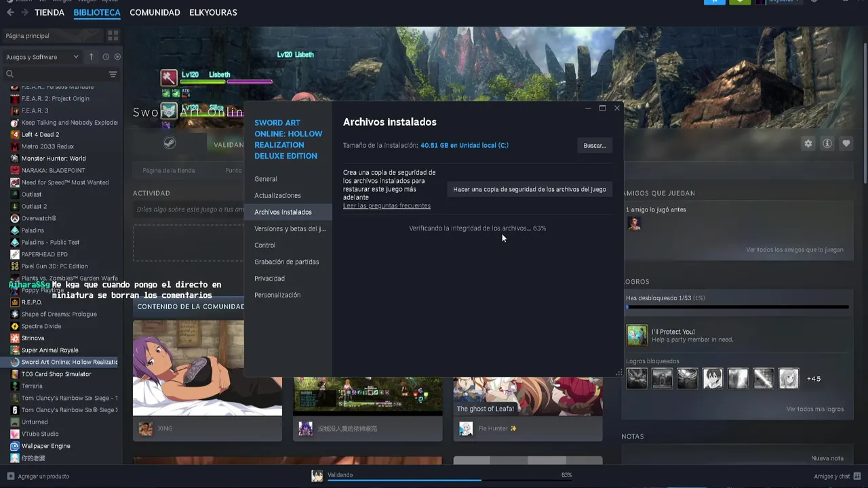Click the Página de la tienda link

(168, 170)
